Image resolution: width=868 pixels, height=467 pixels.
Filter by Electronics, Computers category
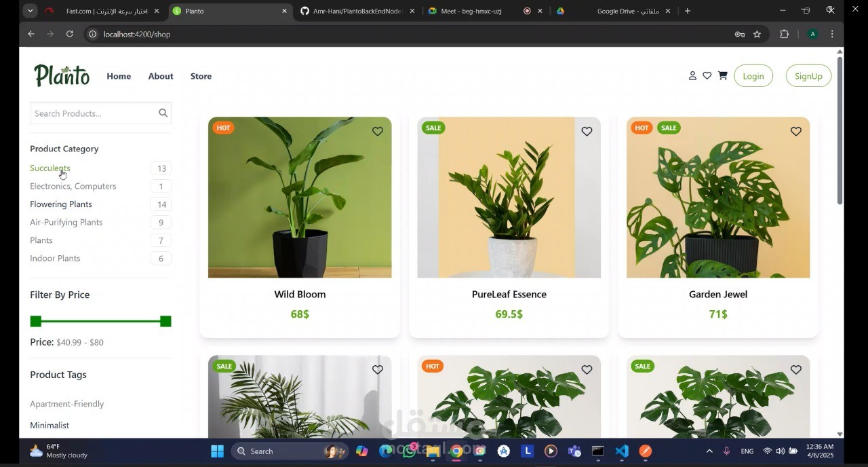(73, 186)
